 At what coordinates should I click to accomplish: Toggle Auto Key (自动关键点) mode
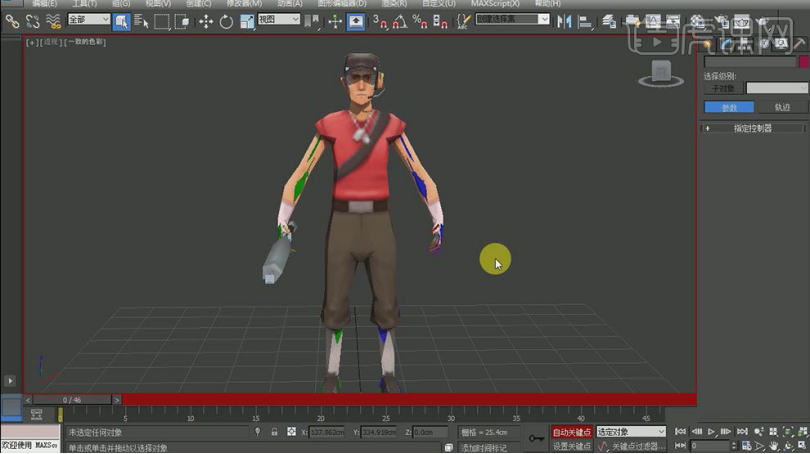(x=572, y=432)
